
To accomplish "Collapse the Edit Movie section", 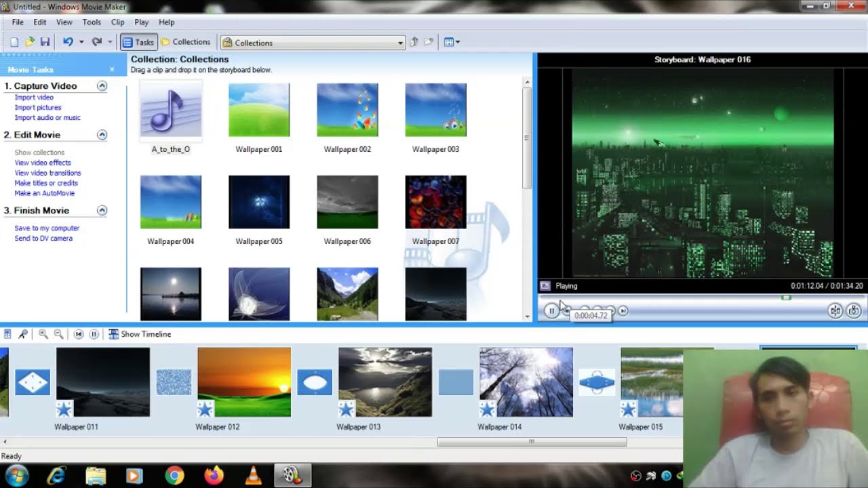I will (x=102, y=135).
